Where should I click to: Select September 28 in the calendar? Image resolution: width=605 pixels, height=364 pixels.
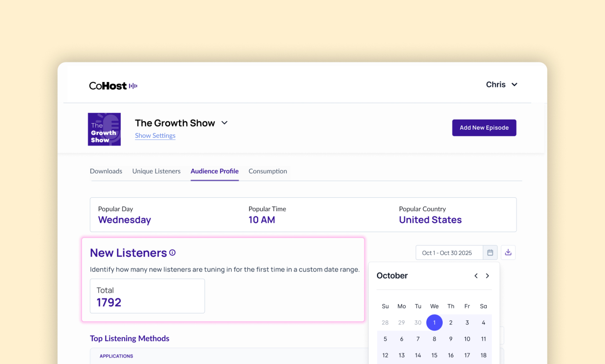(385, 323)
